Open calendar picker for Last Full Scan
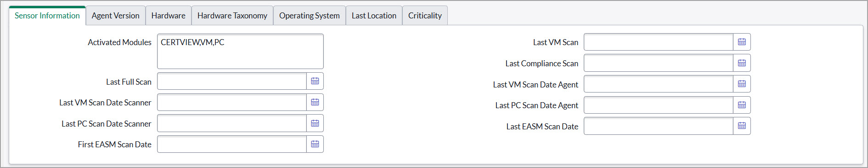This screenshot has height=168, width=868. click(315, 81)
